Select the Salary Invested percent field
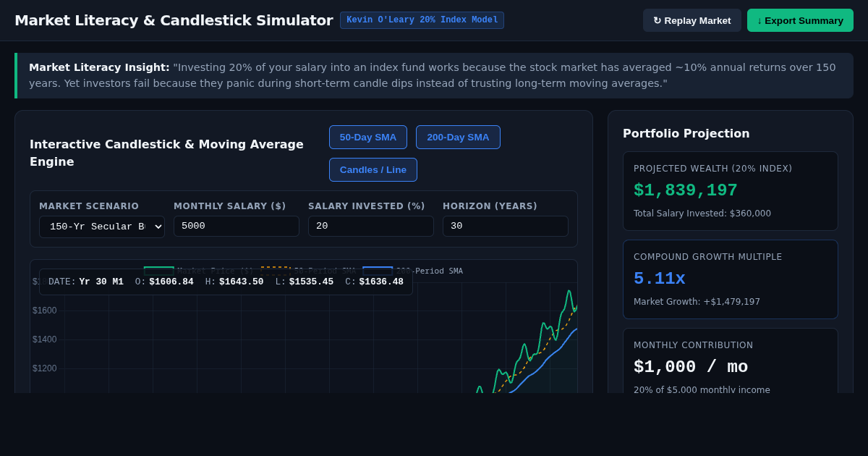The width and height of the screenshot is (868, 456). click(x=371, y=226)
